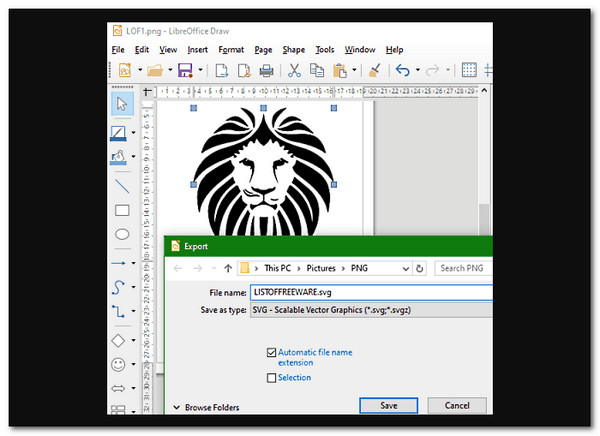Open the Fill Color dropdown arrow
Screen dimensions: 600x436
point(133,157)
